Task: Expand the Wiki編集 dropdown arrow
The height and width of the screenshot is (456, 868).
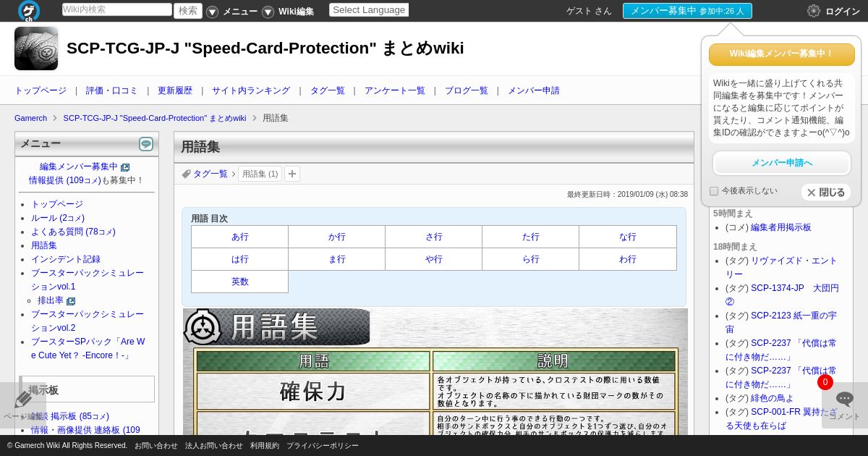Action: (268, 12)
